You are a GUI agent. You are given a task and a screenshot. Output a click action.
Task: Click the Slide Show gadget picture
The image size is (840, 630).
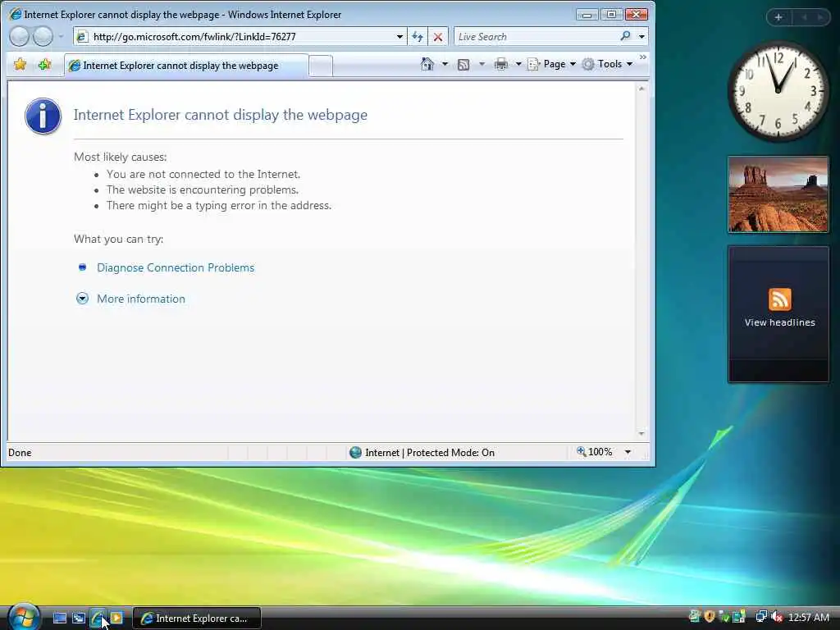coord(778,194)
